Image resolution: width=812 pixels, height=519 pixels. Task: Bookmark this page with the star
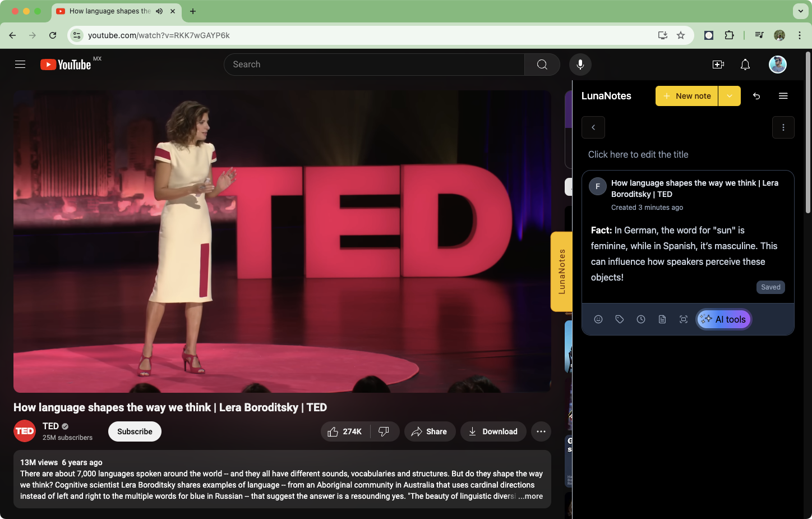[x=681, y=35]
